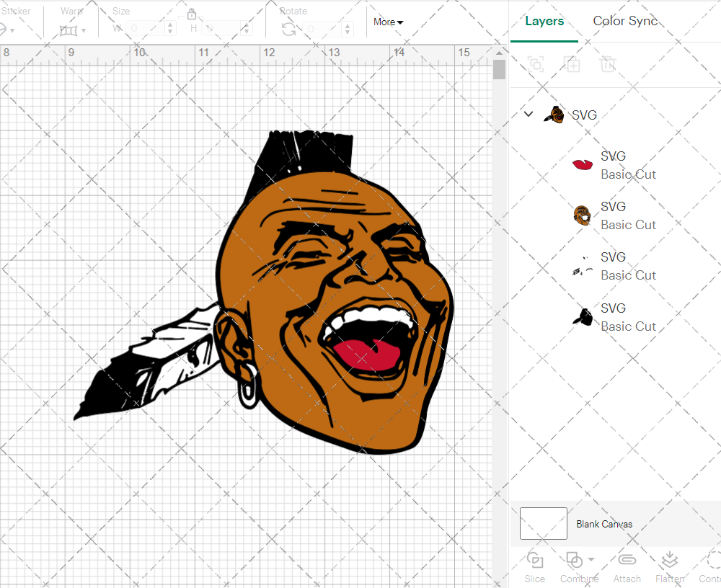Click the height value stepper arrows

[x=247, y=29]
